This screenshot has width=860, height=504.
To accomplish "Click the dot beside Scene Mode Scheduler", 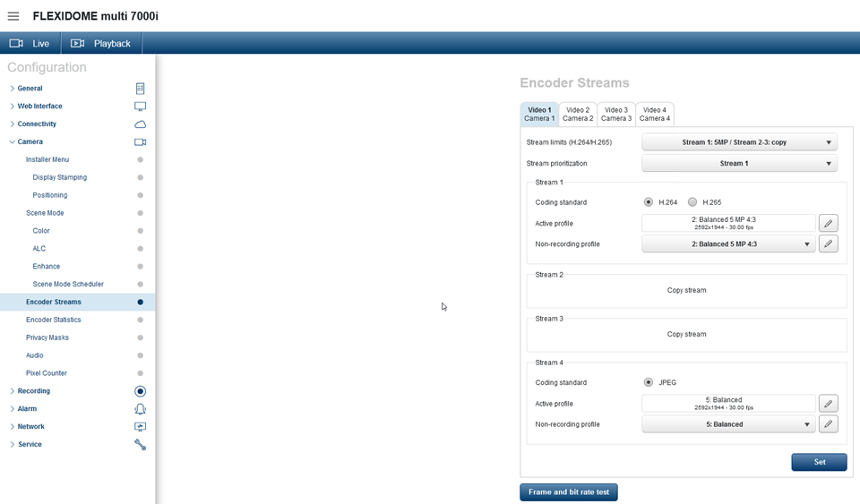I will (x=141, y=285).
